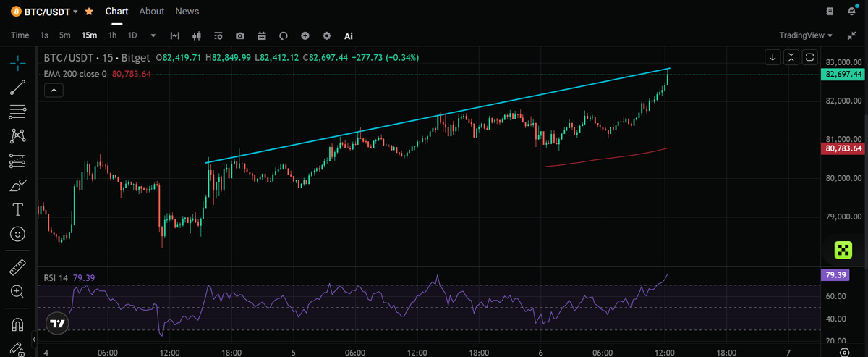Viewport: 868px width, 357px height.
Task: Select the trend line drawing tool
Action: (17, 88)
